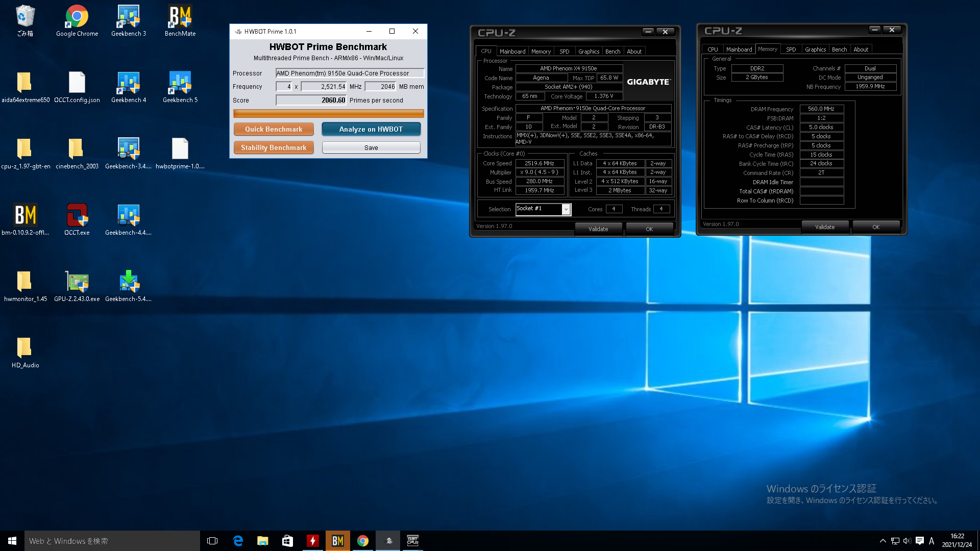Screen dimensions: 980x551
Task: Click OK in right CPU-Z Memory window
Action: coord(876,227)
